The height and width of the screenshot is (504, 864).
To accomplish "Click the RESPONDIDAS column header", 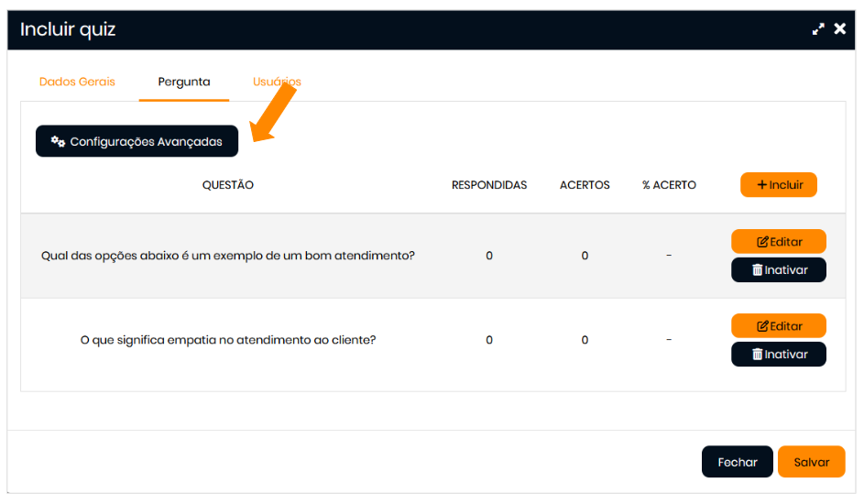I will click(x=489, y=185).
